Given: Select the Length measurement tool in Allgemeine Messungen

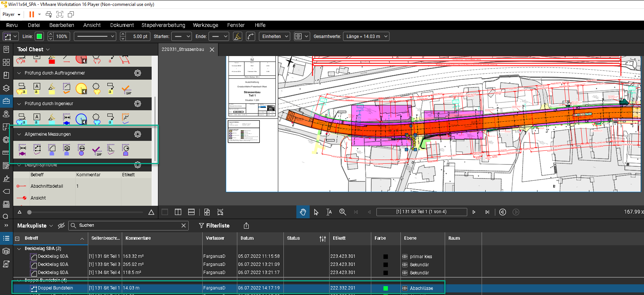Looking at the screenshot, I should (x=23, y=149).
